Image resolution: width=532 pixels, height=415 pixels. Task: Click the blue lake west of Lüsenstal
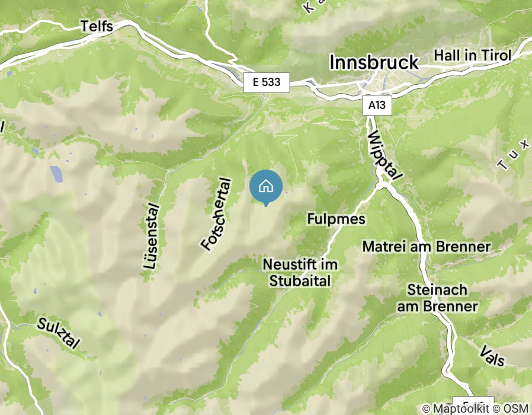(x=56, y=174)
